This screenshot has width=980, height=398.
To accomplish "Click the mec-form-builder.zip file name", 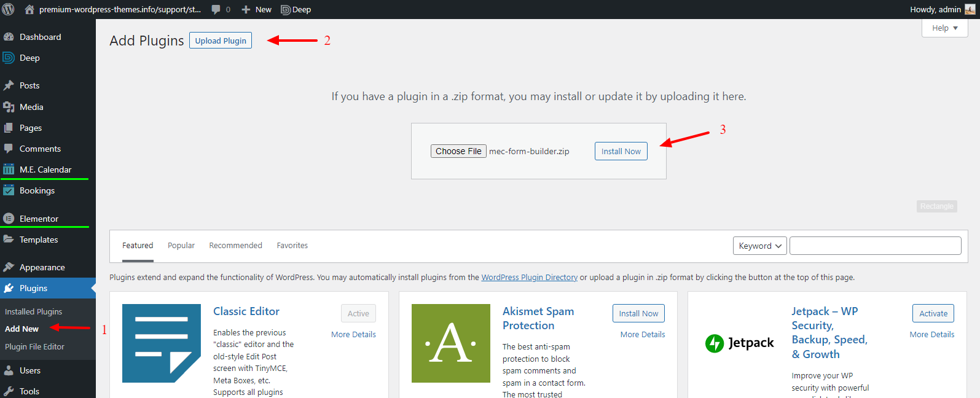I will coord(529,151).
